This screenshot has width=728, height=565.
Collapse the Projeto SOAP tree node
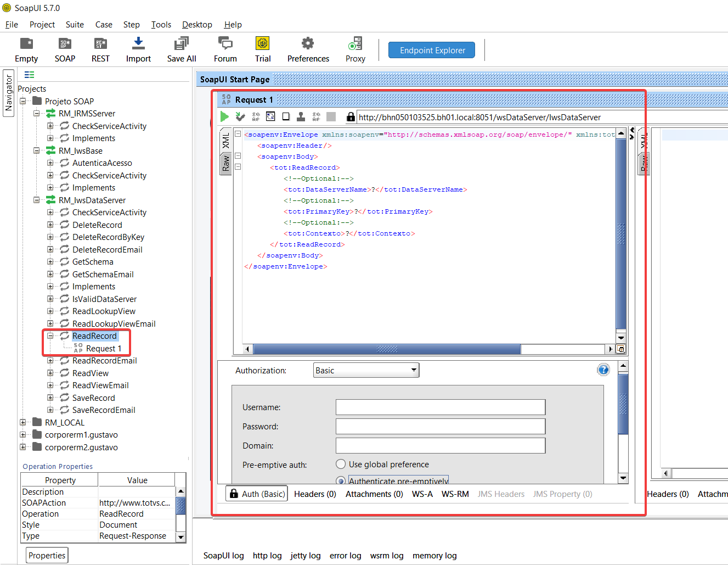pyautogui.click(x=23, y=101)
